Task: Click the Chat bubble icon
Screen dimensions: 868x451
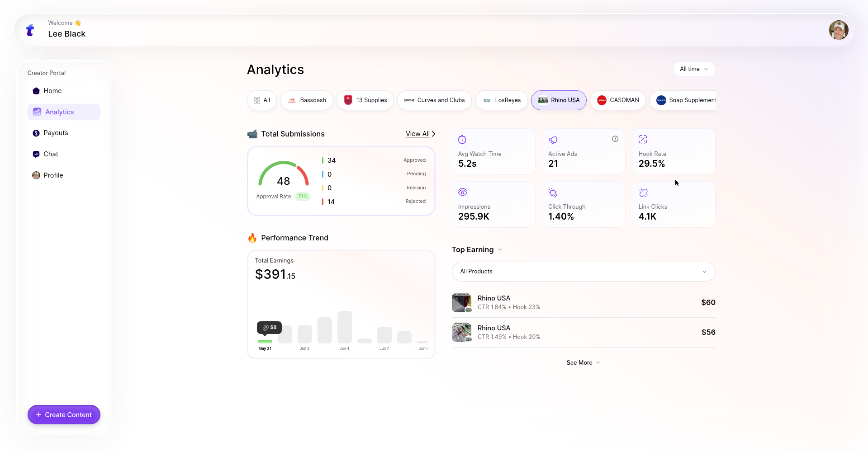Action: pos(36,154)
